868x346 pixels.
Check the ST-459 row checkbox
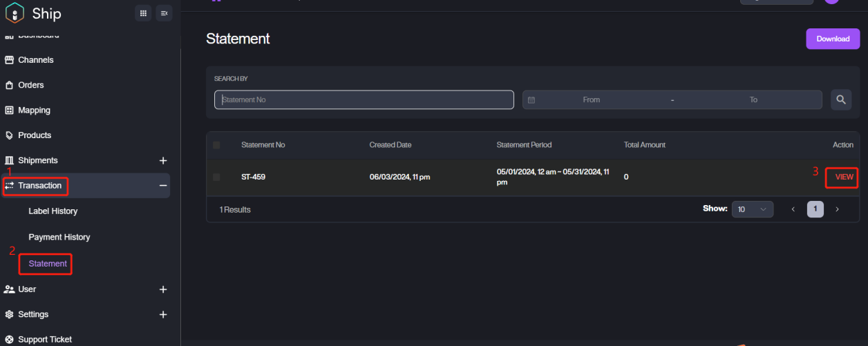(216, 177)
